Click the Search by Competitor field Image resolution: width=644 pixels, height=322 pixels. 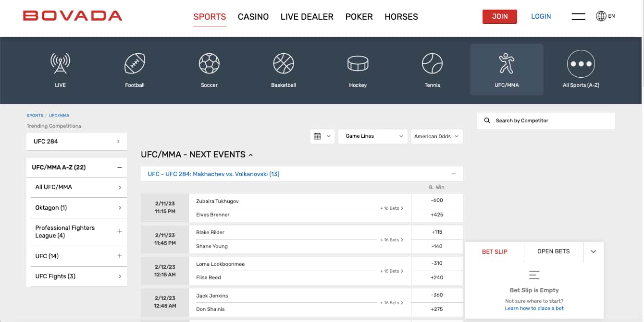(x=546, y=120)
